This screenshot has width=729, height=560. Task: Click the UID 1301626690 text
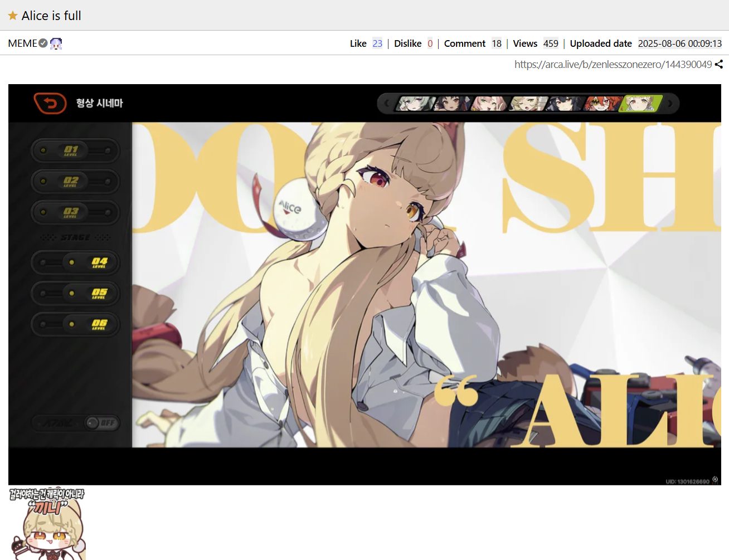[687, 481]
